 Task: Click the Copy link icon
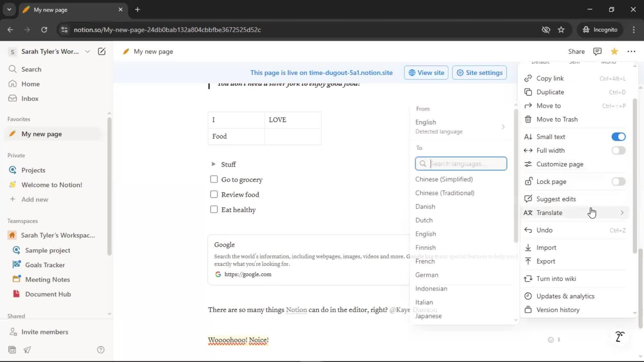[x=528, y=78]
